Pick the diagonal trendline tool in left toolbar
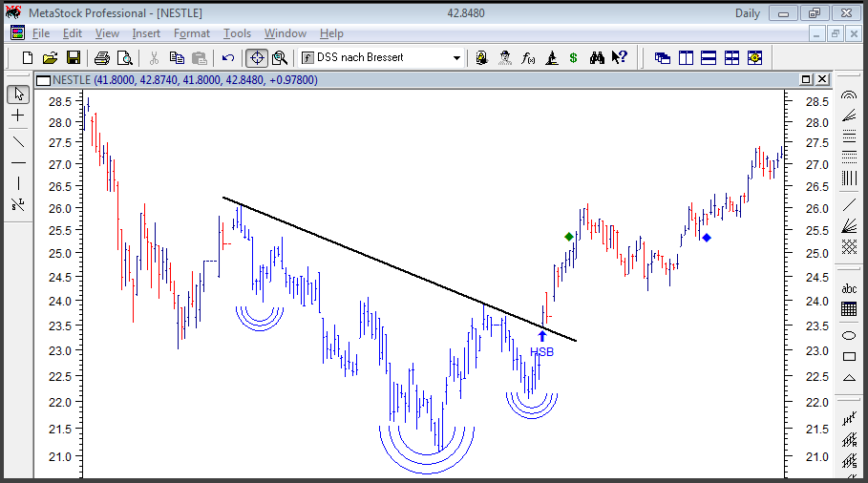This screenshot has height=483, width=868. (18, 141)
